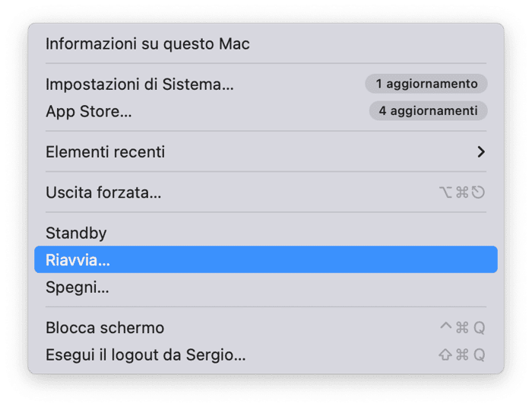Viewport: 532px width, 407px height.
Task: Open Impostazioni di Sistema entry
Action: click(140, 84)
